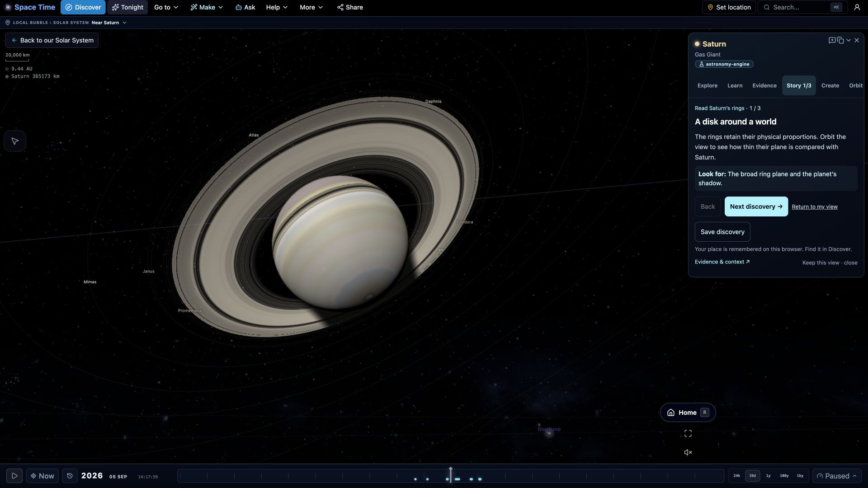Click the Share button
868x488 pixels.
coord(350,7)
